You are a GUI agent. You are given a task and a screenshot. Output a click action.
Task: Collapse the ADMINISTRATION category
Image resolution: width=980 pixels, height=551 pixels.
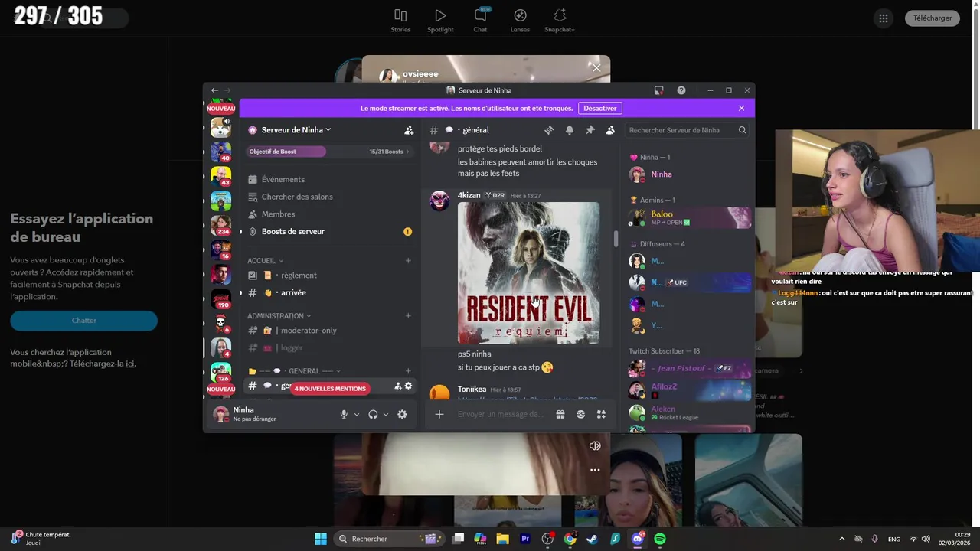click(279, 315)
